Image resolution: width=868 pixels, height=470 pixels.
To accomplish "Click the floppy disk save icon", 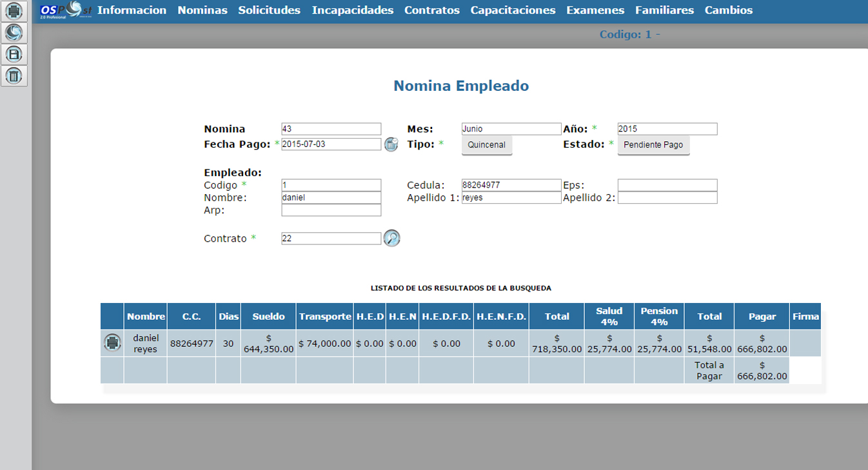I will [x=14, y=54].
